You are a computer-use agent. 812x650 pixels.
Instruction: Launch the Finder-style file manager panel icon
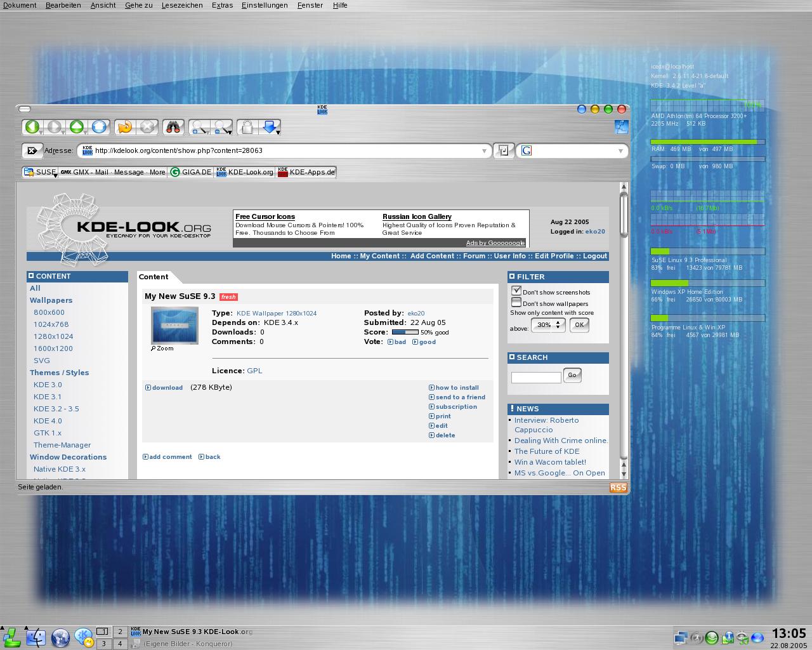36,637
